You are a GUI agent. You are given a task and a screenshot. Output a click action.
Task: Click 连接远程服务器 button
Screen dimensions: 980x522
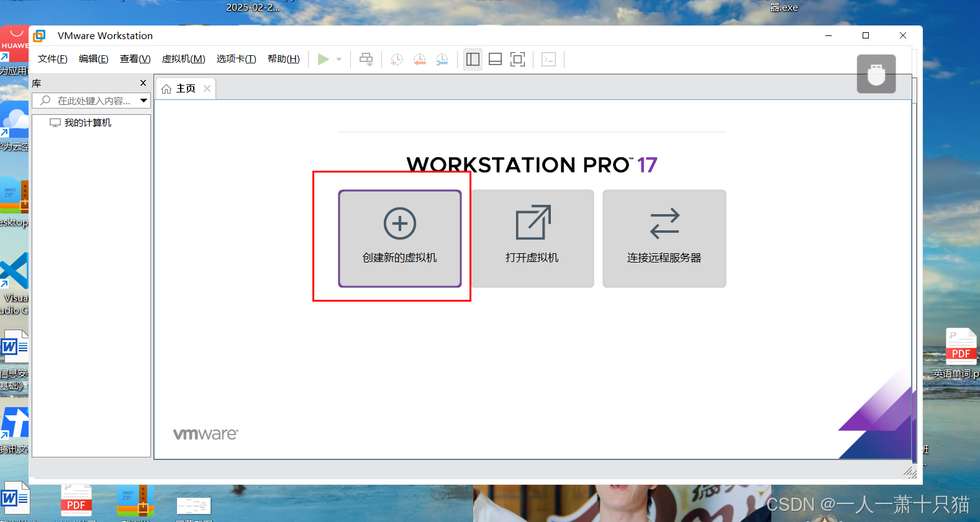[x=665, y=238]
